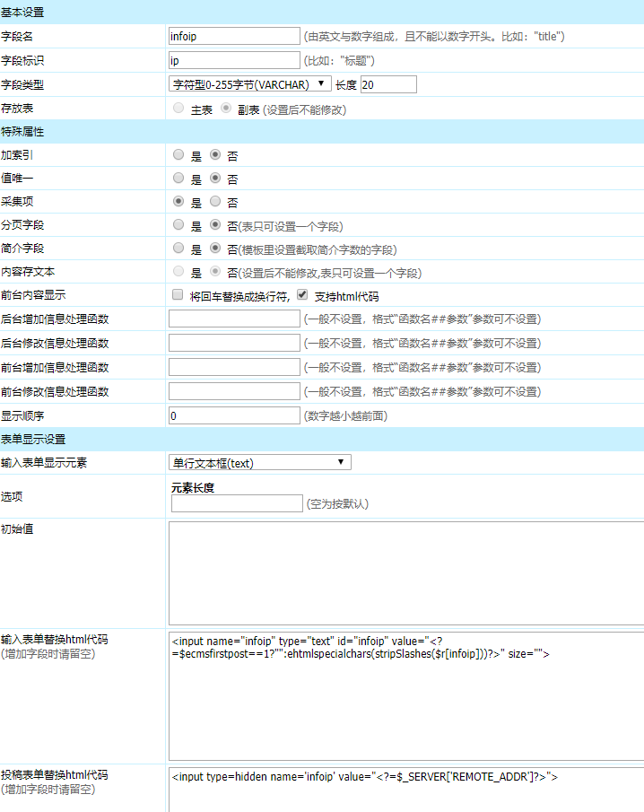The width and height of the screenshot is (644, 812).
Task: Select 是 for 分页字段 option
Action: [x=178, y=225]
